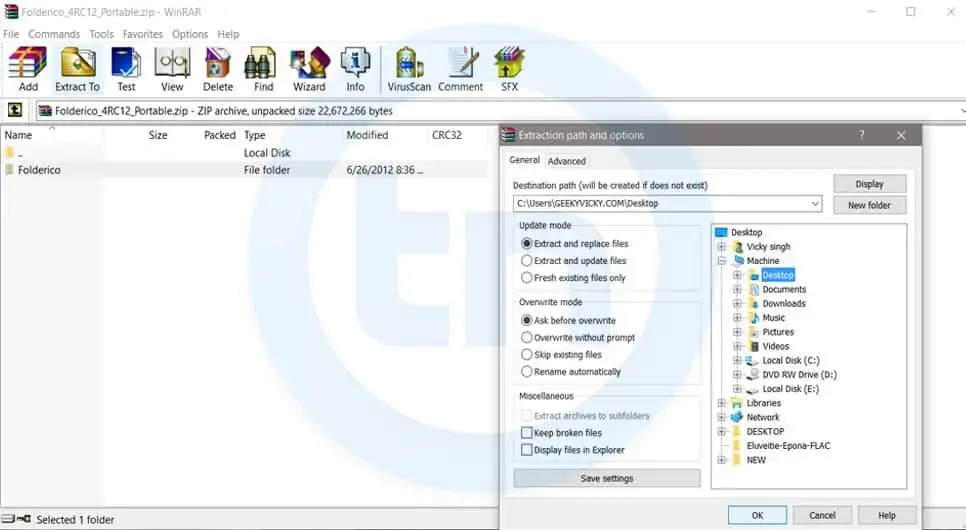Select Extract and replace files radio
The image size is (966, 530).
point(527,243)
